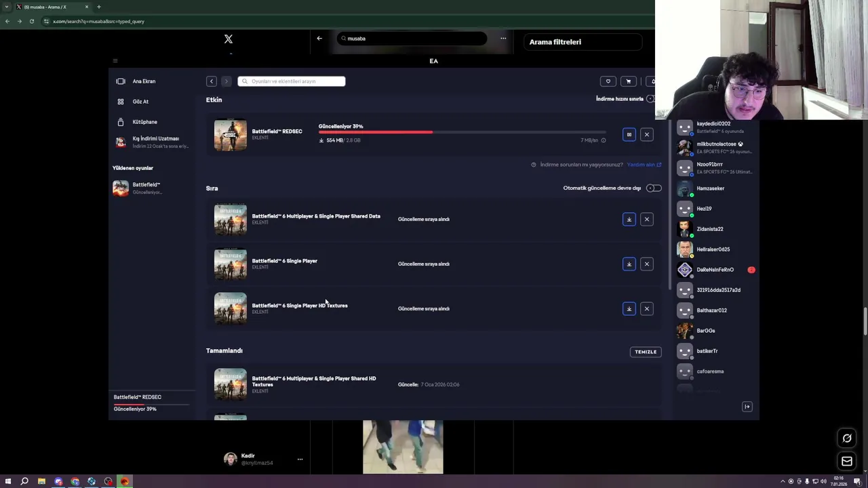Open the shopping cart in EA app

[x=628, y=81]
